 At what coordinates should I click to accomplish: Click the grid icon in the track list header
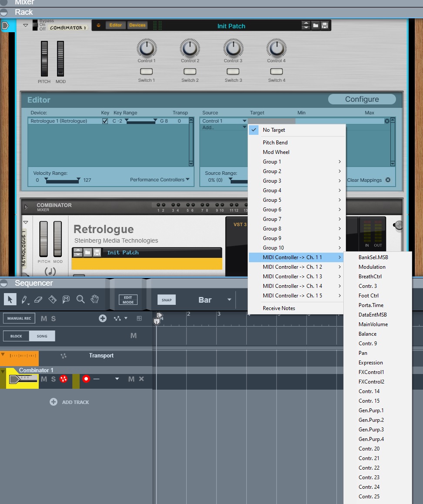[139, 318]
